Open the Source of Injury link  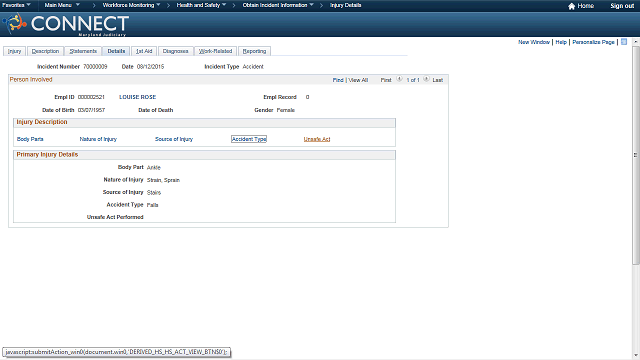[174, 139]
